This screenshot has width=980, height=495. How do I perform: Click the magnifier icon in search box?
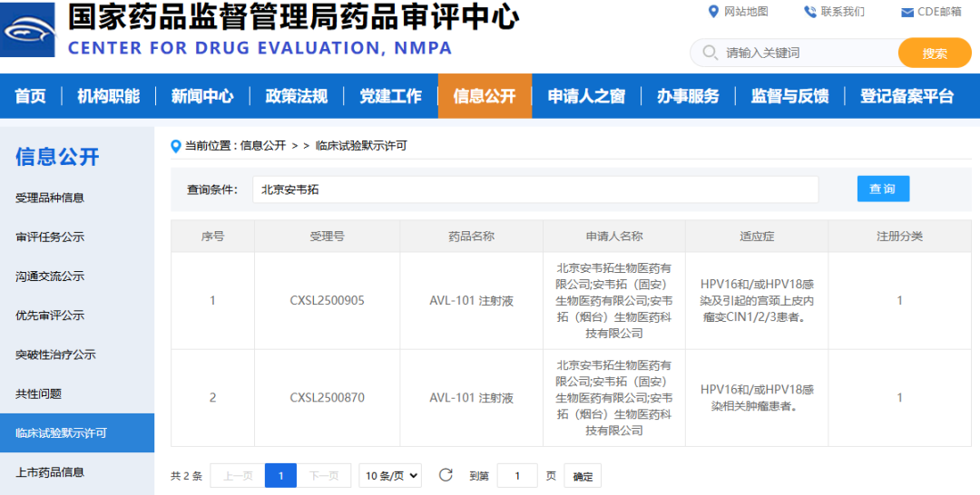pos(710,53)
